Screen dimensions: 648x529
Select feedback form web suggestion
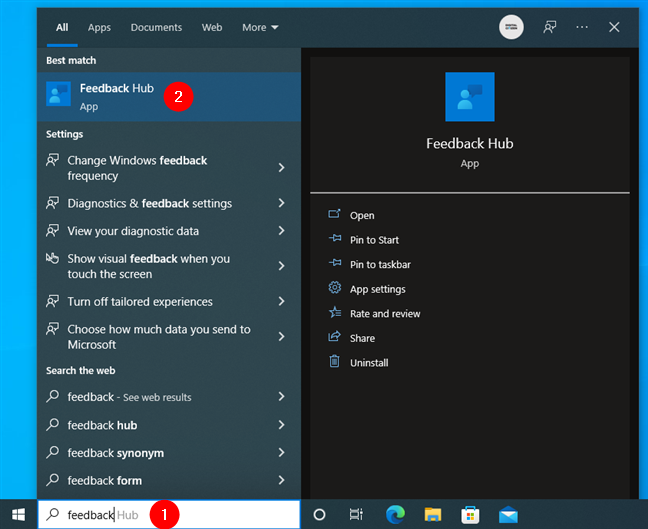pos(169,481)
